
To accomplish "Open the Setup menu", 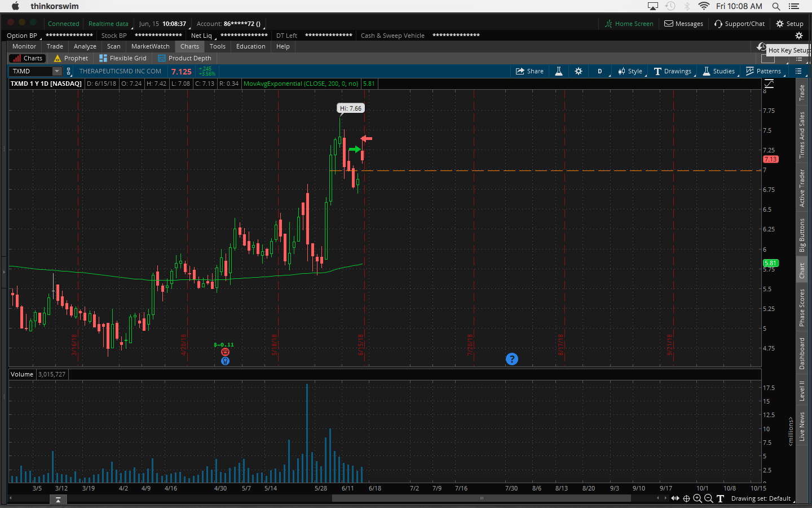I will click(x=789, y=24).
